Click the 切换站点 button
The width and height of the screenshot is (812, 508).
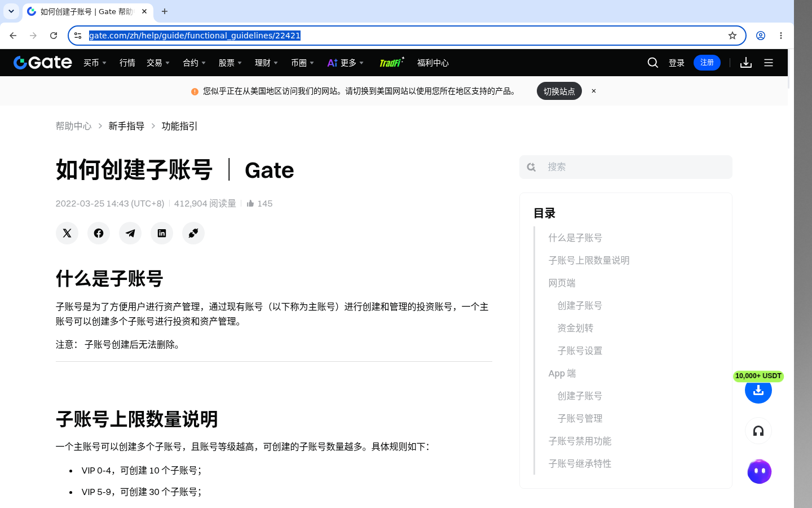pos(559,91)
